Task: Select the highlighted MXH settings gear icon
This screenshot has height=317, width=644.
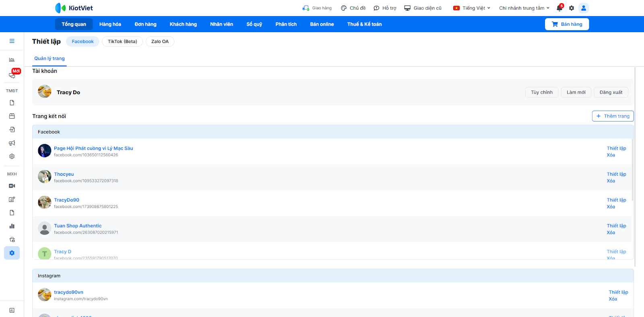Action: (12, 253)
